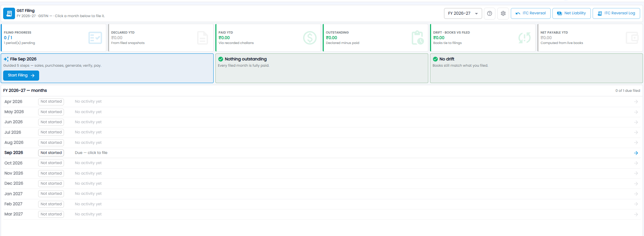Image resolution: width=644 pixels, height=236 pixels.
Task: Open the ITC Reversal button
Action: [531, 13]
